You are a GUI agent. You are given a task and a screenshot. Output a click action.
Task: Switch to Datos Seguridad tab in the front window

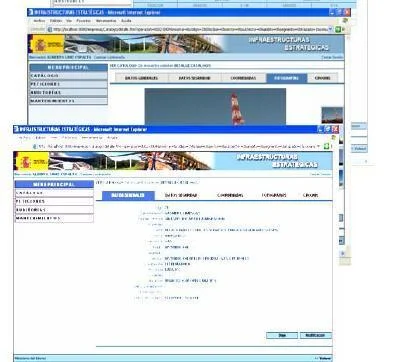click(x=181, y=195)
